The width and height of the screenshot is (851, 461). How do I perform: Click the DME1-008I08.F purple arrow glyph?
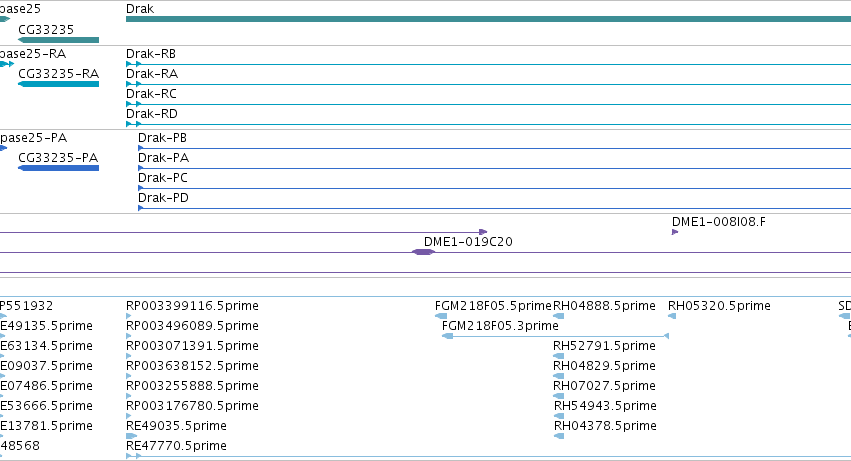coord(675,232)
